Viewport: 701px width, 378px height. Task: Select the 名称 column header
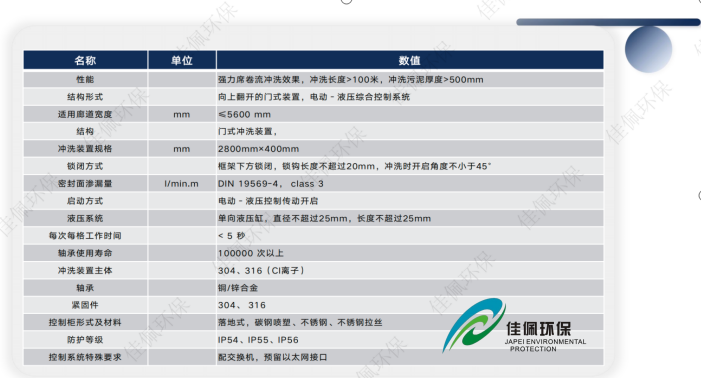(x=85, y=60)
